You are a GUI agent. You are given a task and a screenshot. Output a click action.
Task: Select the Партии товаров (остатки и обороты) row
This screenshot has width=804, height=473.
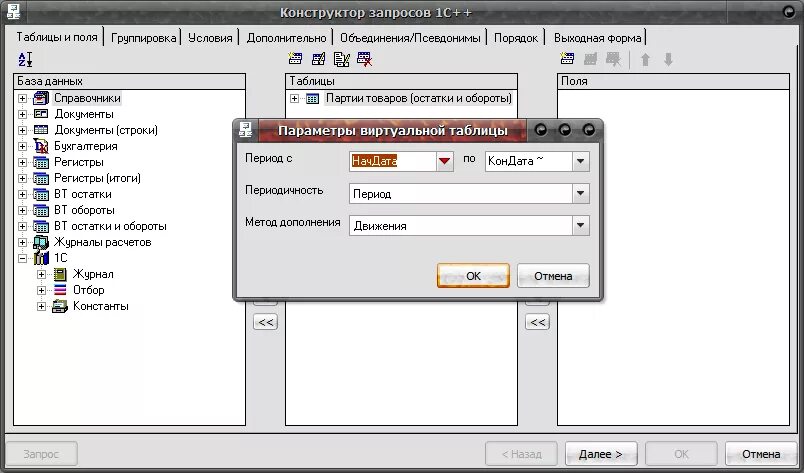pos(419,98)
